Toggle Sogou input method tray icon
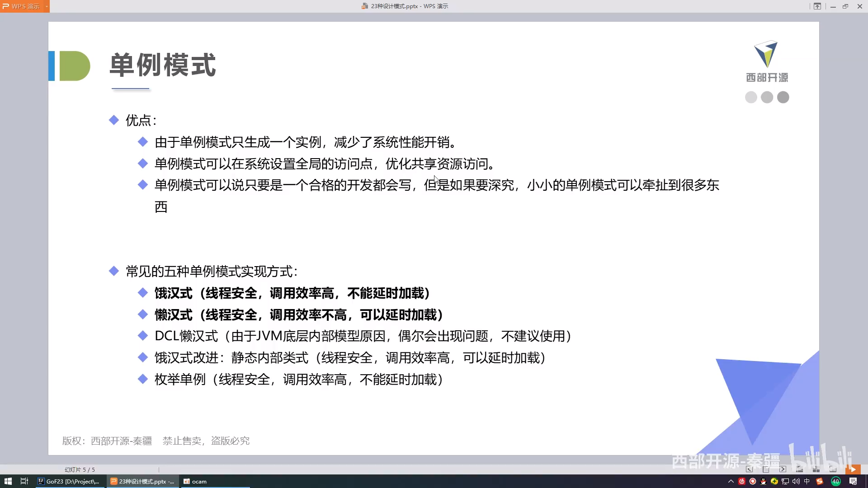This screenshot has width=868, height=488. (x=820, y=481)
